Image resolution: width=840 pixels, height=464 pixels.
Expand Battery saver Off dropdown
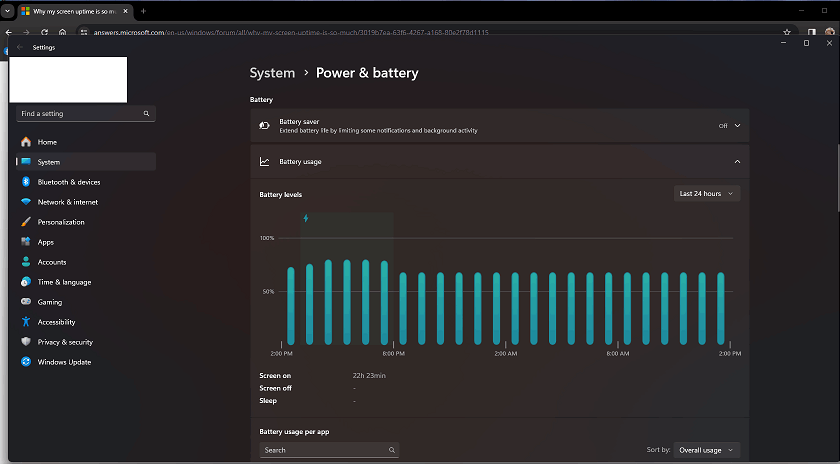[x=730, y=125]
